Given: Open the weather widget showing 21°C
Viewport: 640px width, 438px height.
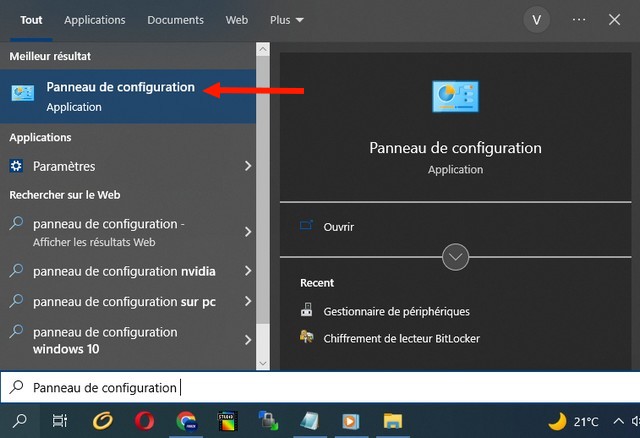Looking at the screenshot, I should click(x=574, y=421).
